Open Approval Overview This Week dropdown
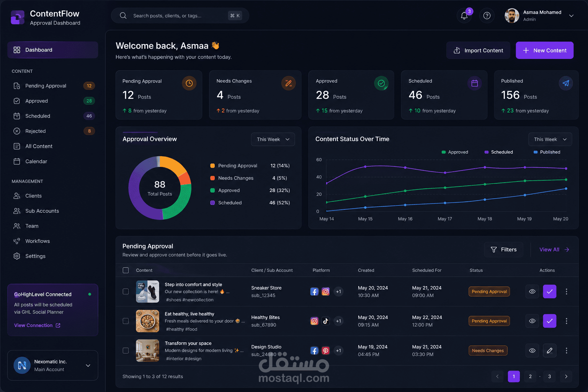588x392 pixels. coord(273,139)
